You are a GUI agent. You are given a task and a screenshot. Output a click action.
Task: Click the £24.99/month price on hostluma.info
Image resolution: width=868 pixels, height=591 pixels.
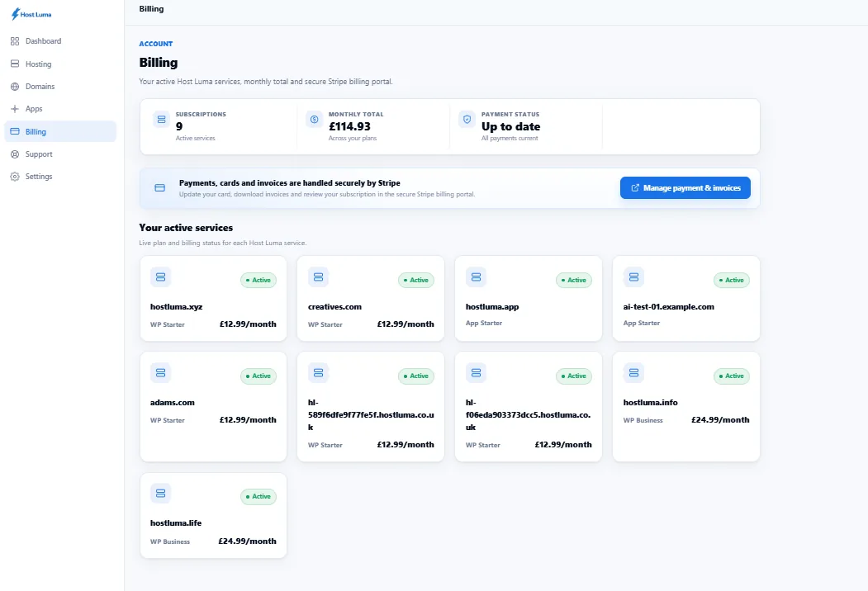[x=720, y=420]
